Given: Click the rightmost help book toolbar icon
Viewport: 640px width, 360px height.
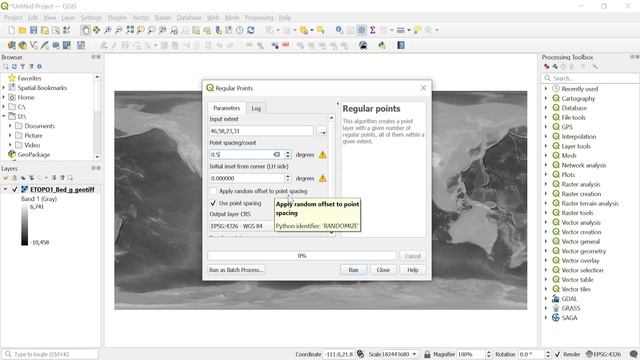Looking at the screenshot, I should click(401, 45).
